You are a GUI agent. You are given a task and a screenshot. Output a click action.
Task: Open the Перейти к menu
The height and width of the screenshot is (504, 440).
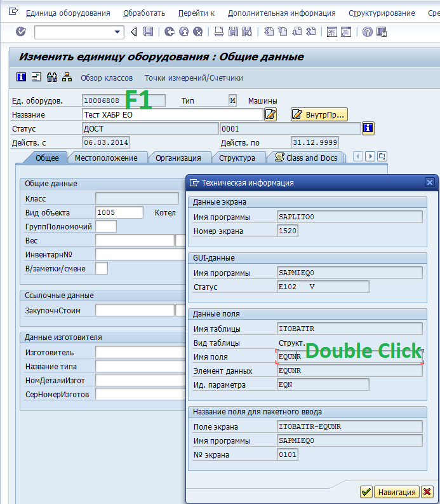196,13
